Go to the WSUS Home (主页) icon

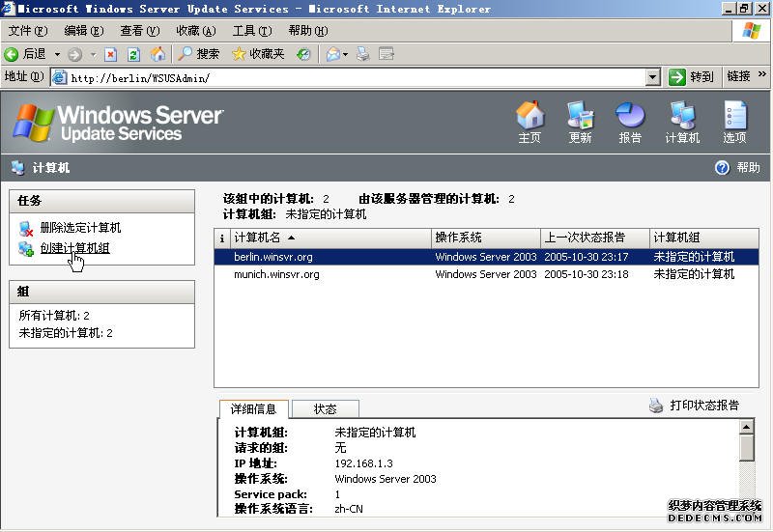[530, 115]
